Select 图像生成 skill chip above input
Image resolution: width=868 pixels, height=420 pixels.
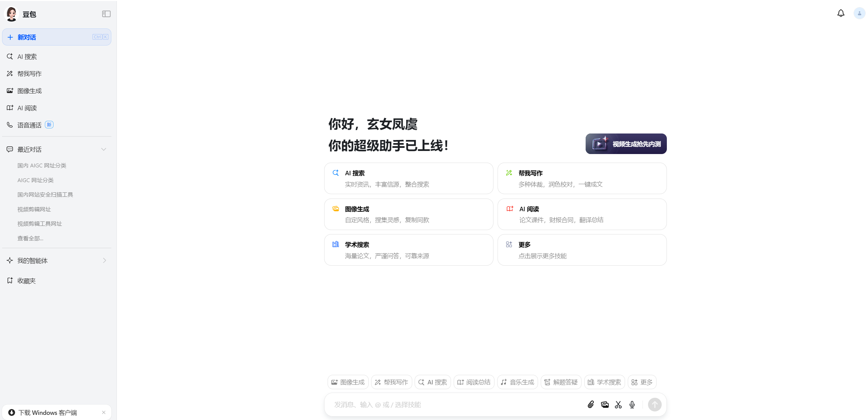point(348,382)
